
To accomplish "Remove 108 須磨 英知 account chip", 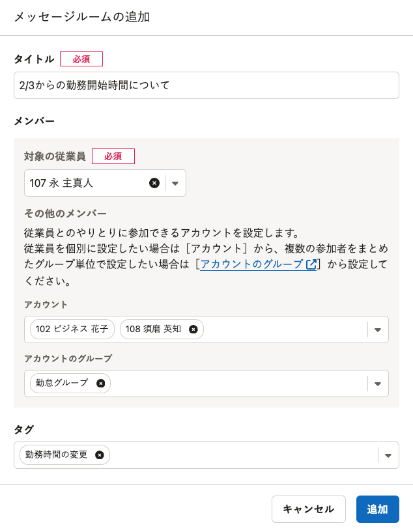I will (193, 329).
